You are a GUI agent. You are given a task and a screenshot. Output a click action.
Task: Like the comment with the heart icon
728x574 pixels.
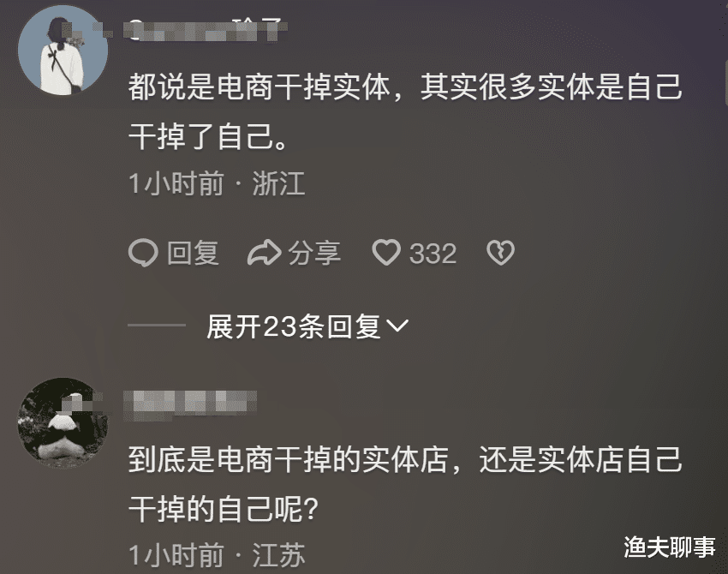[386, 253]
